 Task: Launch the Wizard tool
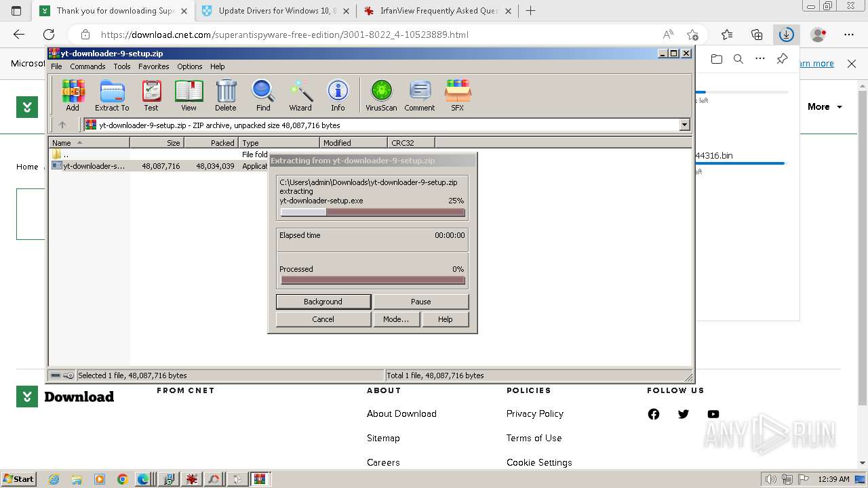pos(300,96)
